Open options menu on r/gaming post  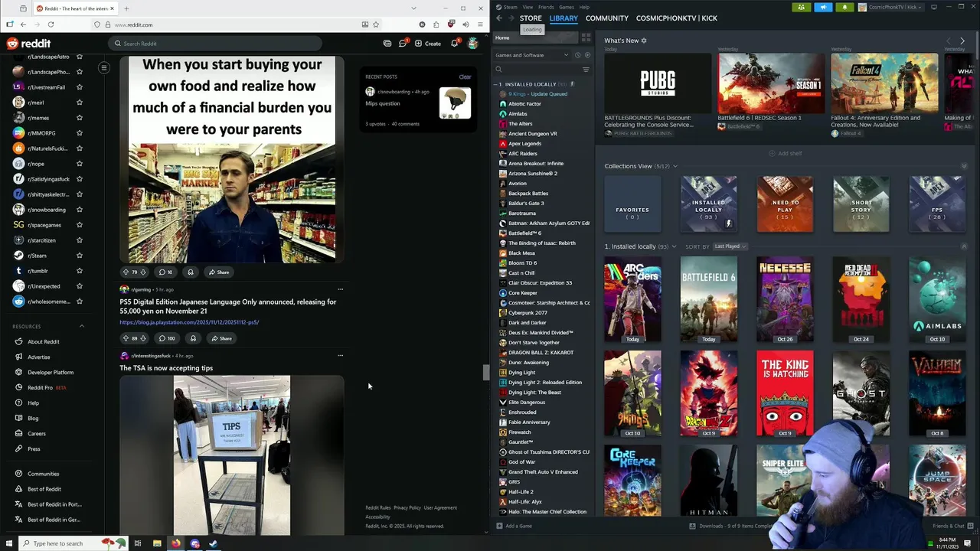click(x=341, y=289)
